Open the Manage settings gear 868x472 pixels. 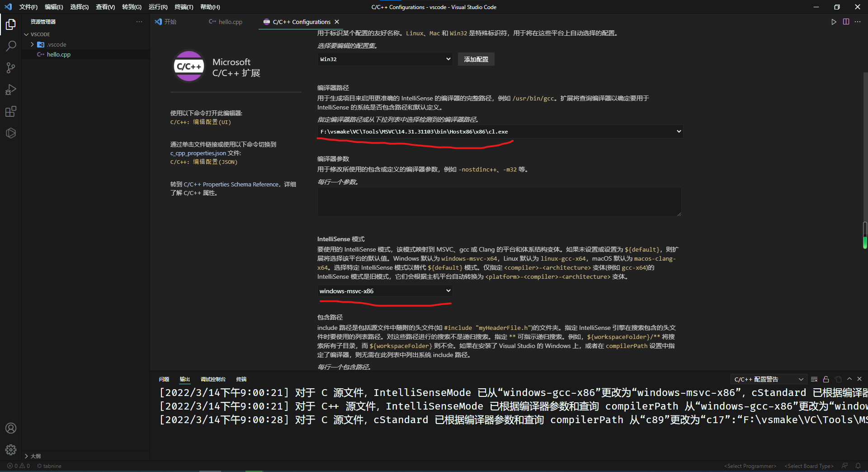point(11,450)
